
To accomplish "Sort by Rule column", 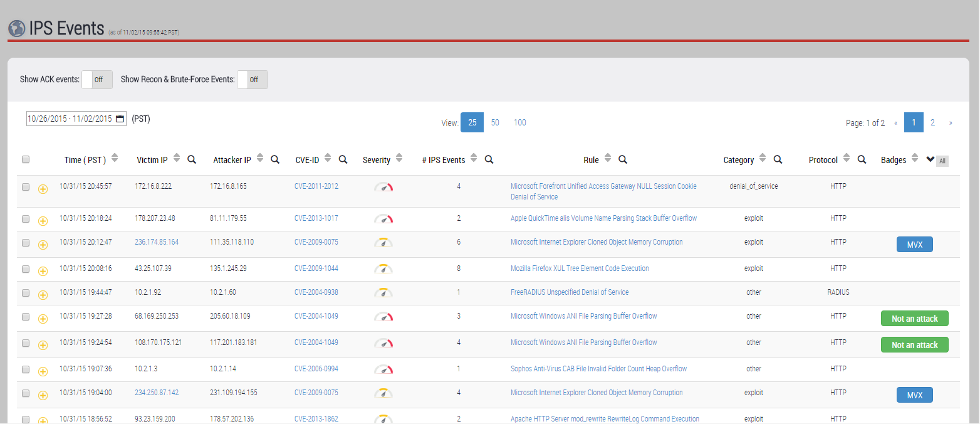I will click(607, 159).
